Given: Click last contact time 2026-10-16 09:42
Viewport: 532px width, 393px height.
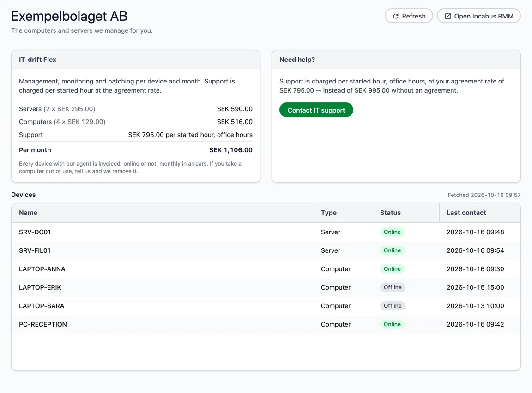Looking at the screenshot, I should point(475,325).
